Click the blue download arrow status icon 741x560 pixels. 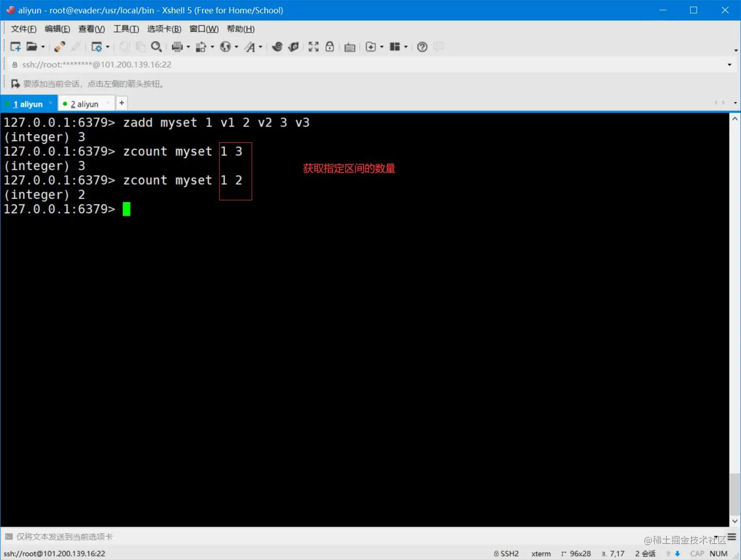pos(678,554)
